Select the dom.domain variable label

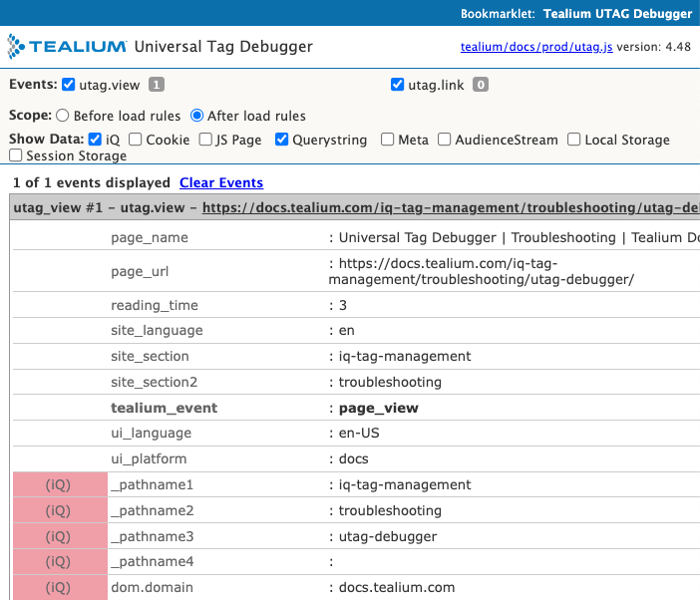(153, 587)
